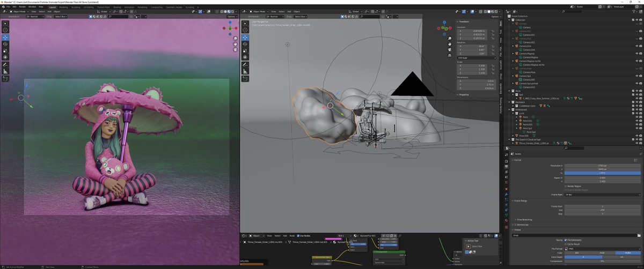Activate the Rotate tool in left viewport

coord(5,44)
